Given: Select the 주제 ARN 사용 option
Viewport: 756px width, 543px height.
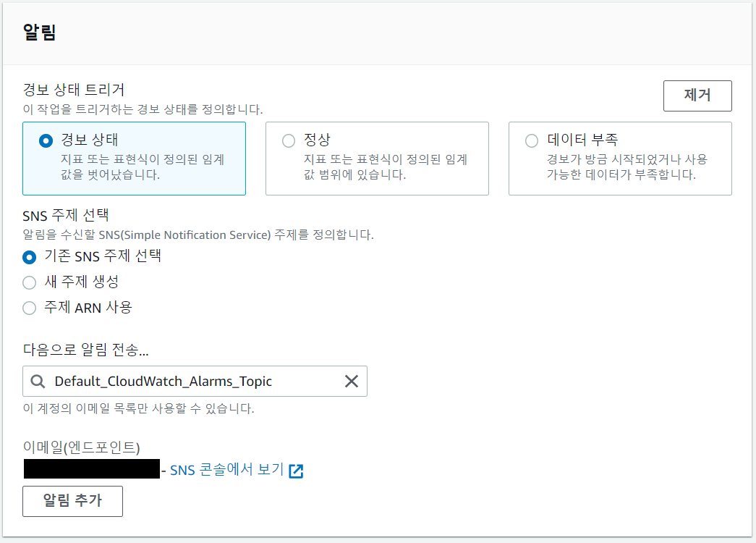Looking at the screenshot, I should click(30, 308).
